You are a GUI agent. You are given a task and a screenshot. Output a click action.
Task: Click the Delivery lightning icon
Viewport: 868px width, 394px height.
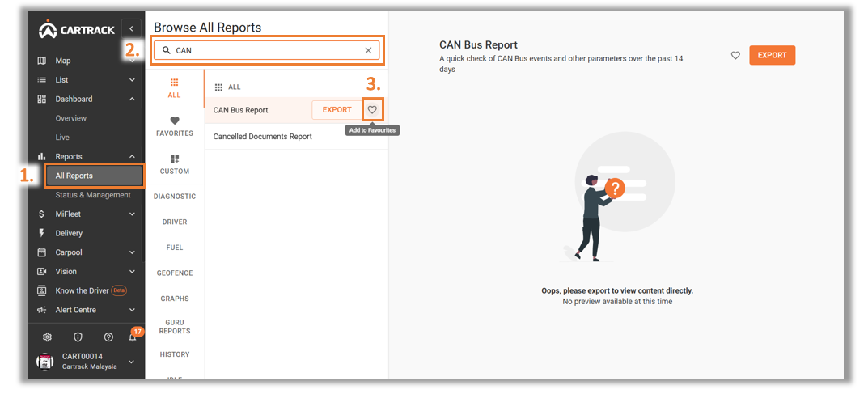point(41,233)
